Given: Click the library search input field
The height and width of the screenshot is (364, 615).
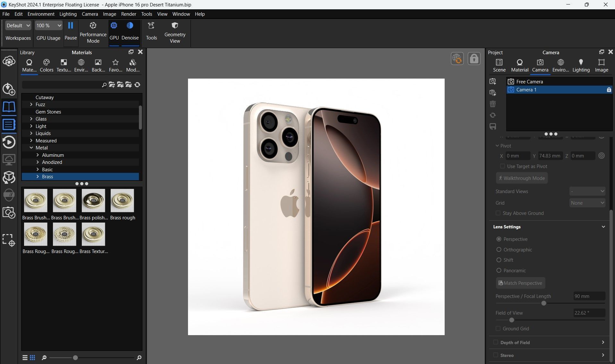Looking at the screenshot, I should (x=62, y=85).
